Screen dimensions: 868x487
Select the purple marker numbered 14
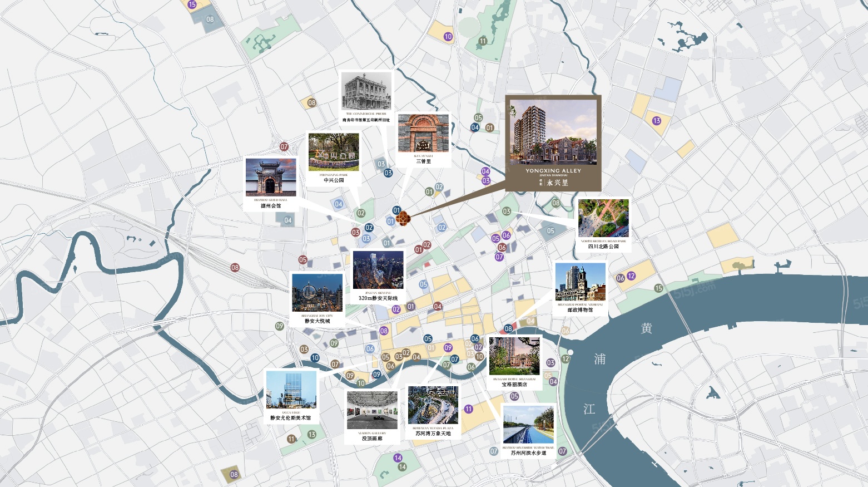click(x=398, y=458)
